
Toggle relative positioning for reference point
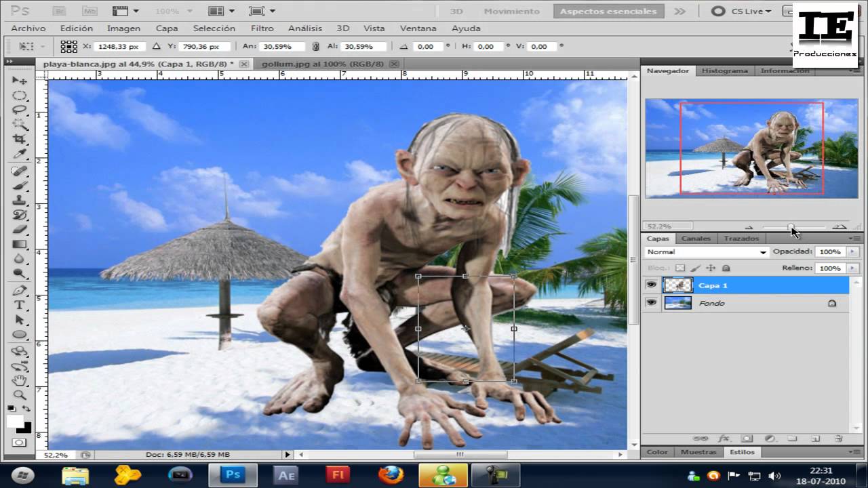point(156,47)
